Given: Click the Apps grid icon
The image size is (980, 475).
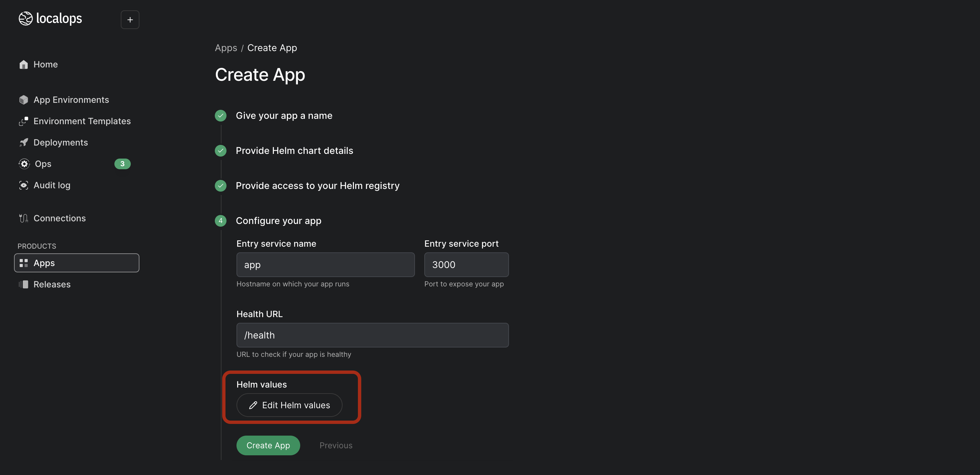Looking at the screenshot, I should [x=24, y=263].
